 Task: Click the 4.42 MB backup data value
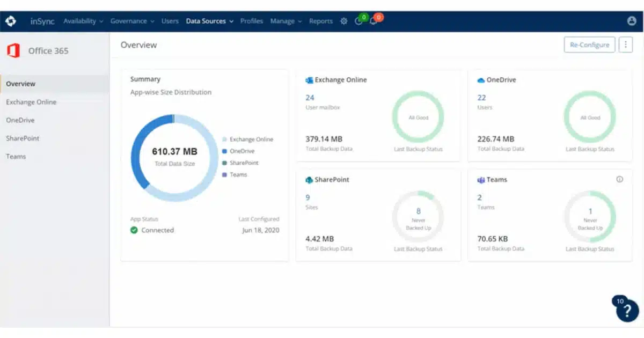point(319,239)
